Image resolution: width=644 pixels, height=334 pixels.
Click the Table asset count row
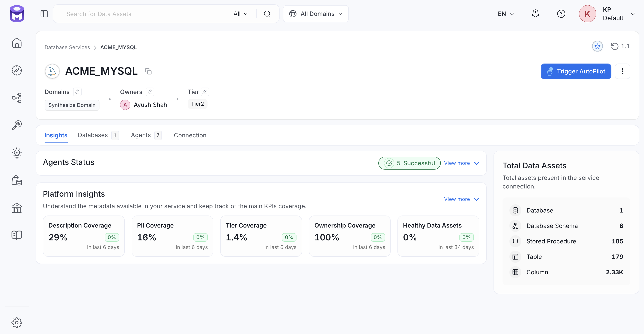pyautogui.click(x=566, y=257)
